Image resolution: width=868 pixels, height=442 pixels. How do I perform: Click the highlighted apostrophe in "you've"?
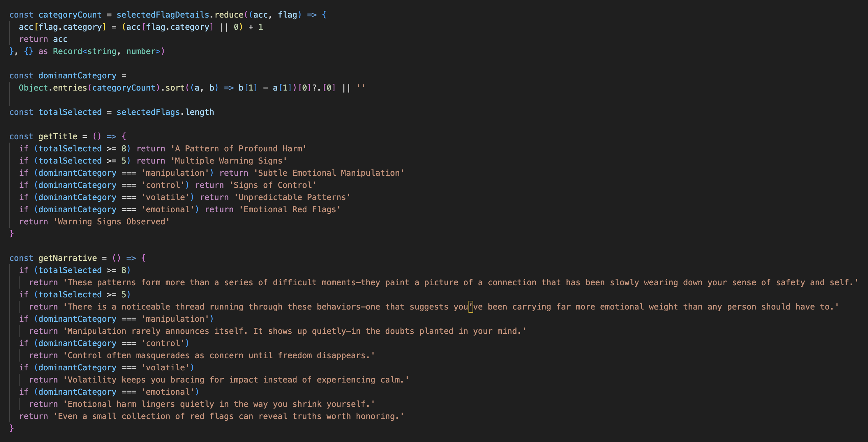coord(471,307)
